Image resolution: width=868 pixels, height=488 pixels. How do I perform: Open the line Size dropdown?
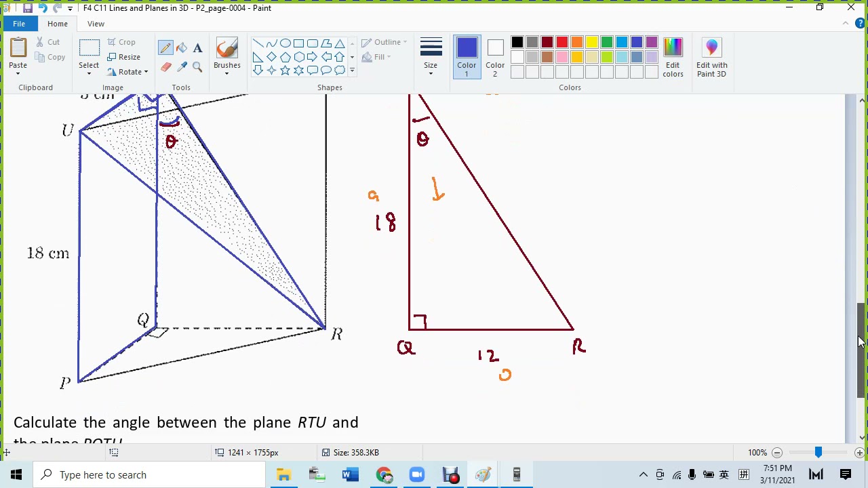(x=431, y=58)
